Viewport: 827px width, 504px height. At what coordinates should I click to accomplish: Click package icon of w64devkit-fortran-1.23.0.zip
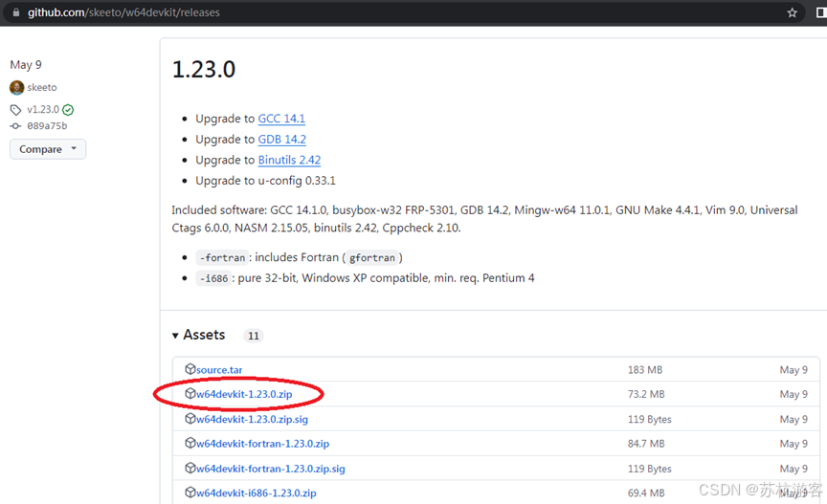190,443
